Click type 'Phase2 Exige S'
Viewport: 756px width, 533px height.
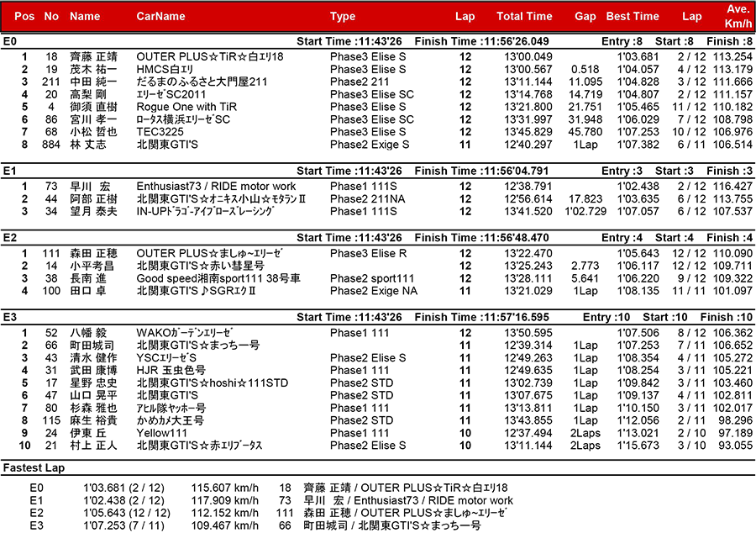370,145
